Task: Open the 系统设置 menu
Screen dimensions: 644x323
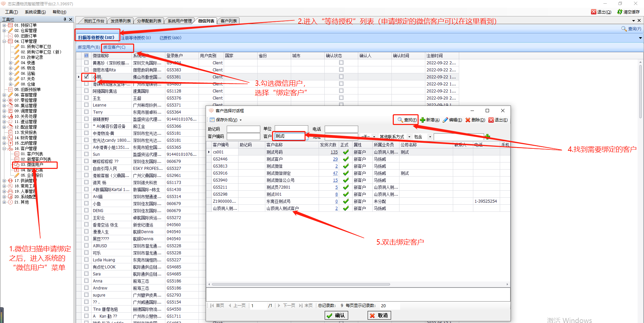Action: (35, 12)
